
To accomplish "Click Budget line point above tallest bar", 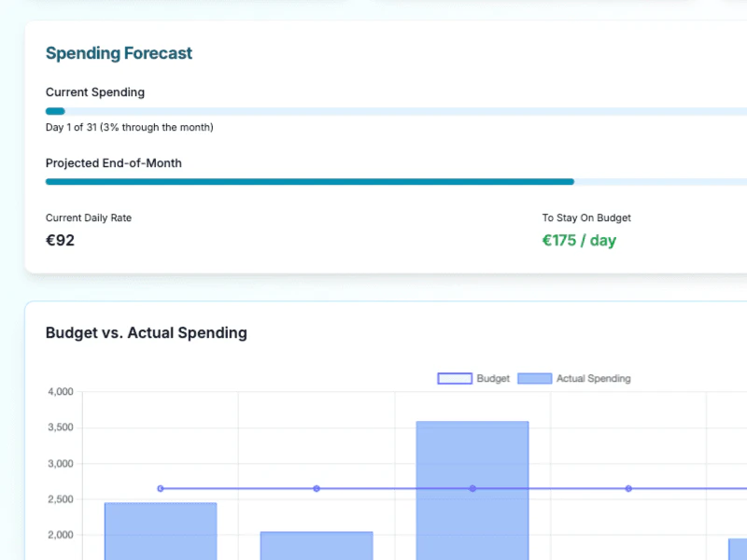I will [472, 488].
